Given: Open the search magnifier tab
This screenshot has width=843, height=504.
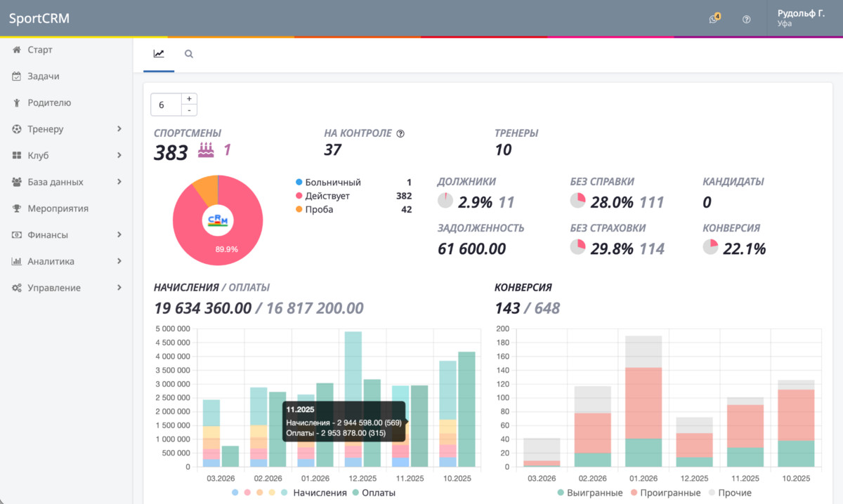Looking at the screenshot, I should click(x=189, y=54).
